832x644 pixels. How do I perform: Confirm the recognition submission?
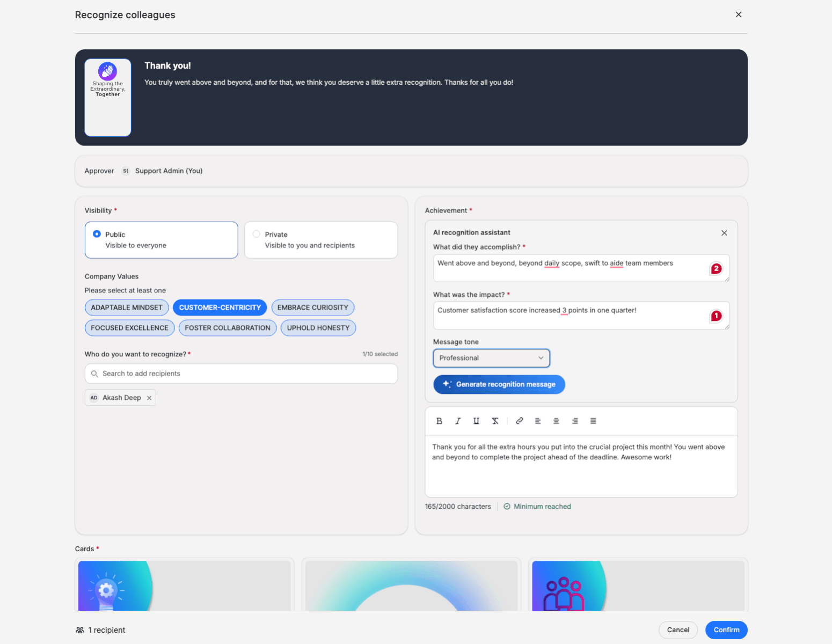pyautogui.click(x=726, y=630)
